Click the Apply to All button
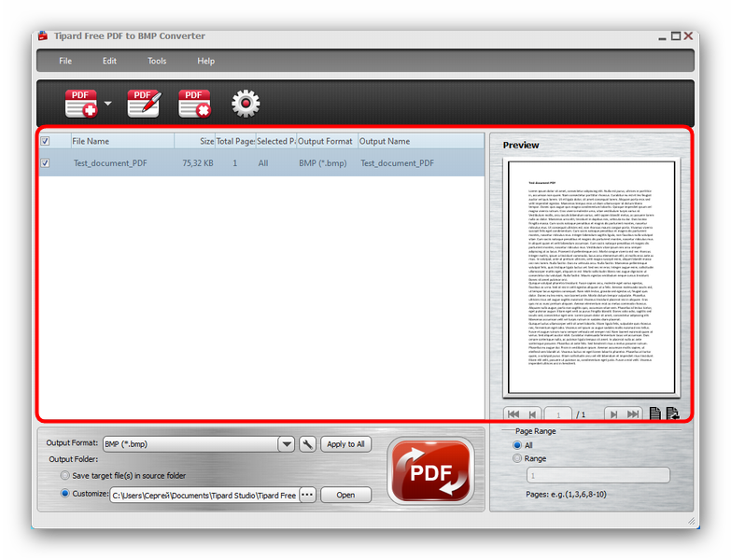 tap(345, 444)
